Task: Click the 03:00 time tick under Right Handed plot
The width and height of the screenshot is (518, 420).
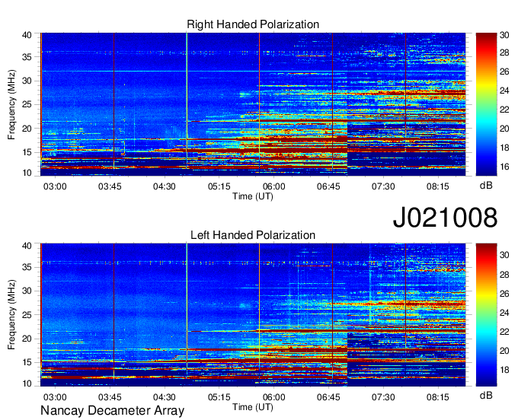Action: coord(55,186)
